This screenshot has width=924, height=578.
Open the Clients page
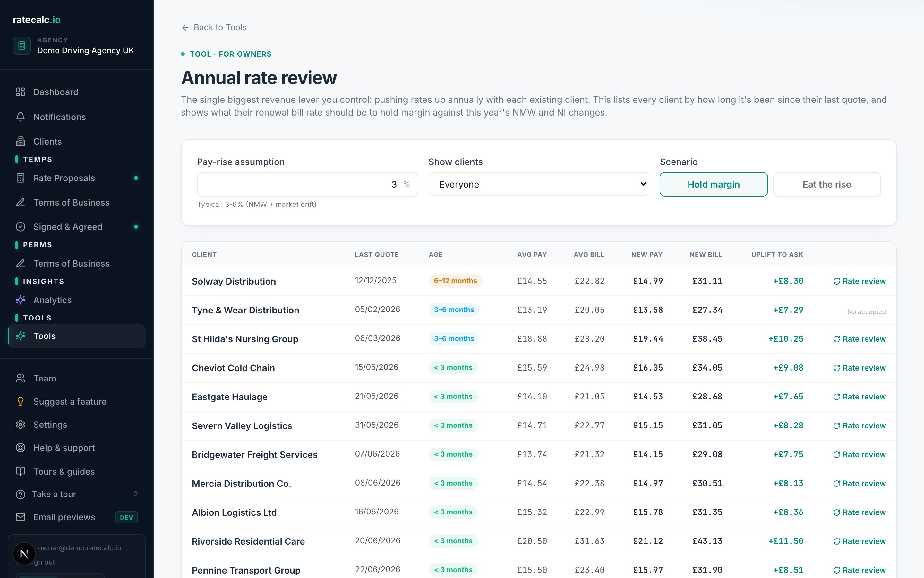tap(76, 141)
